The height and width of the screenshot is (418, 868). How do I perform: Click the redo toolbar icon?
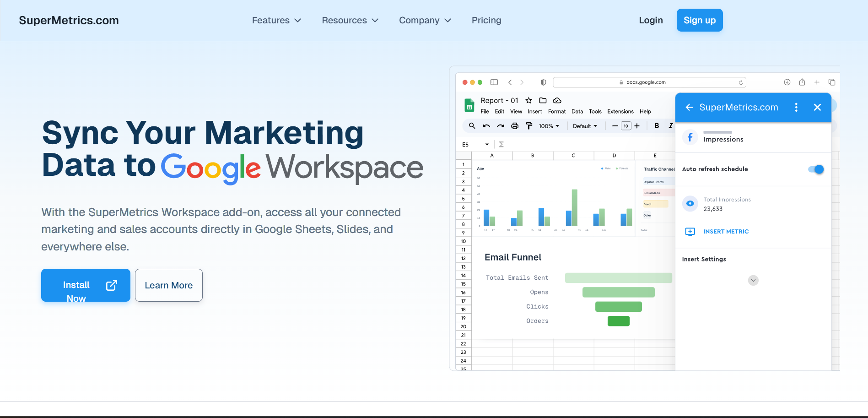tap(501, 126)
